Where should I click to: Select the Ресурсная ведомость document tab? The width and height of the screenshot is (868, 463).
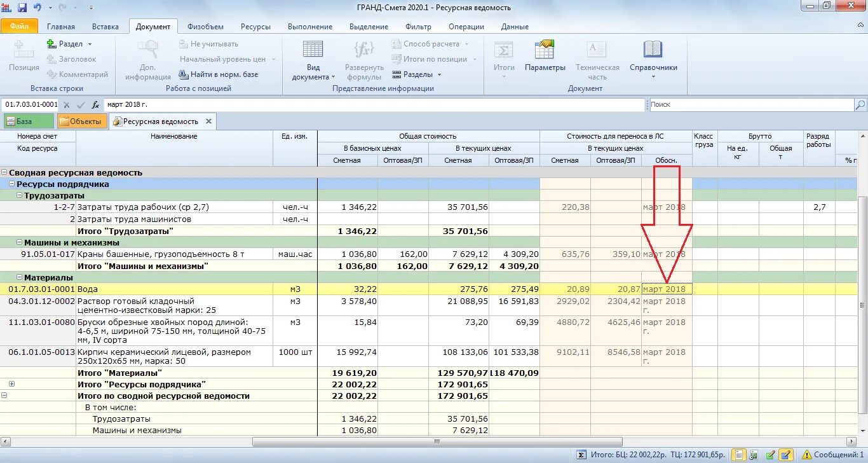point(161,121)
